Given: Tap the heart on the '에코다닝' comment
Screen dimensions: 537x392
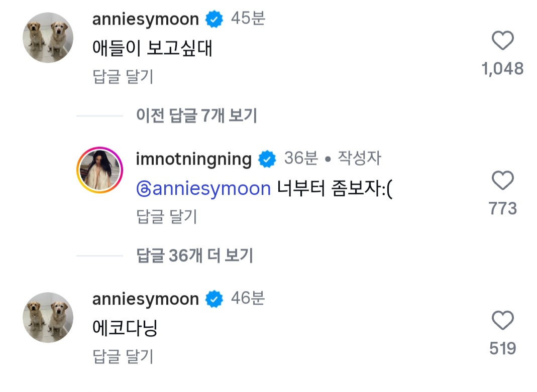Looking at the screenshot, I should click(x=502, y=320).
